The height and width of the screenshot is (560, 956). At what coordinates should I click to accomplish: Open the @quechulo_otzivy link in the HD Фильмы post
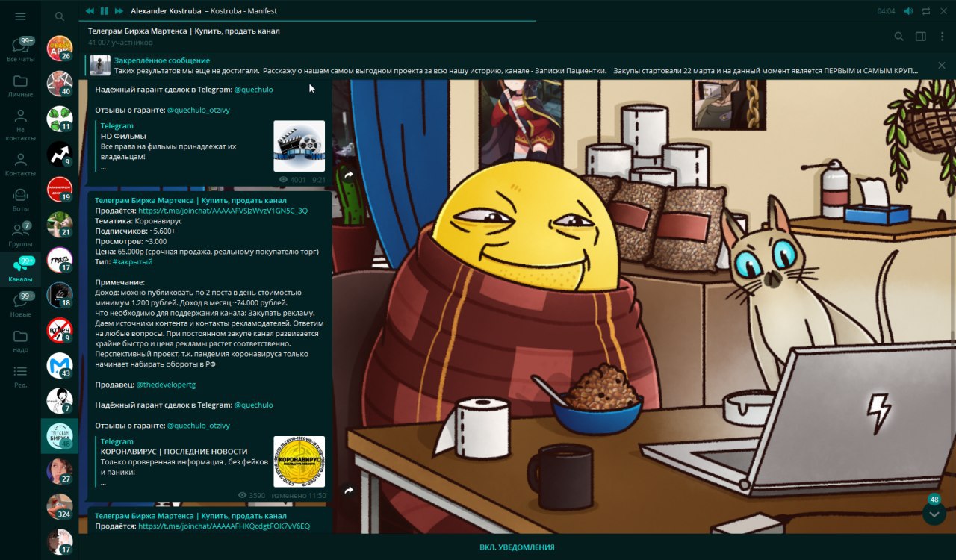pos(198,110)
